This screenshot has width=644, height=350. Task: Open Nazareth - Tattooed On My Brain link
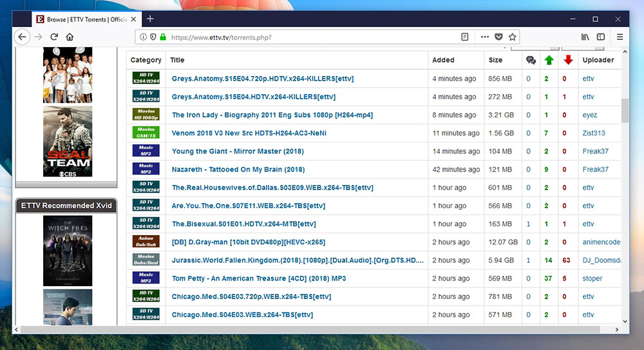tap(238, 170)
